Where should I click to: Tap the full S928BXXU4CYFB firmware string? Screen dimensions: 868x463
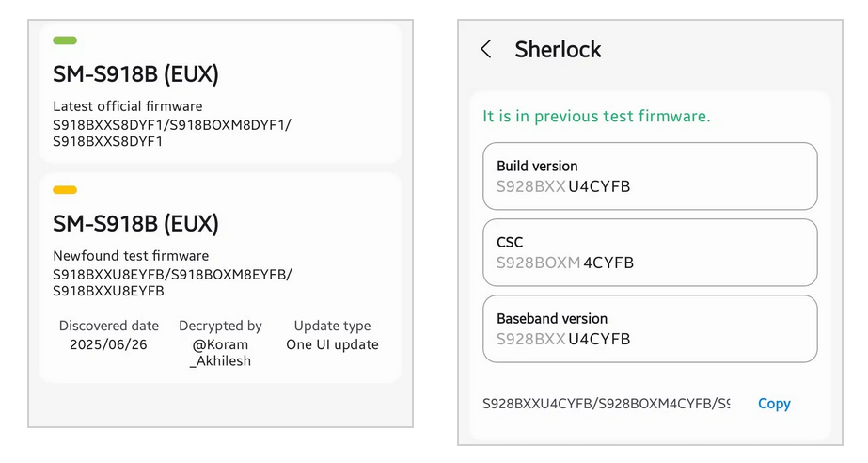(606, 403)
